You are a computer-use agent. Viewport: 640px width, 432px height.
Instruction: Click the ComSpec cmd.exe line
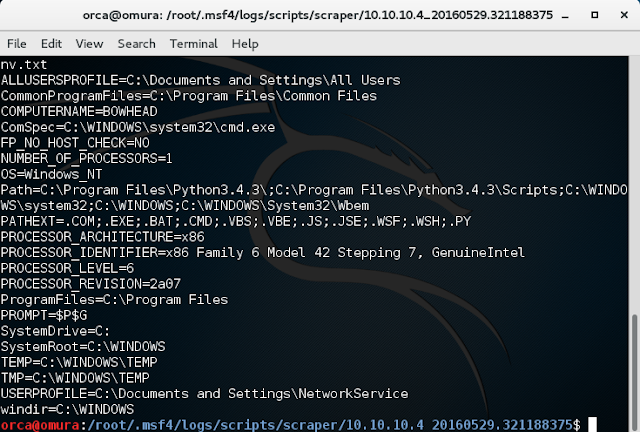[x=138, y=127]
